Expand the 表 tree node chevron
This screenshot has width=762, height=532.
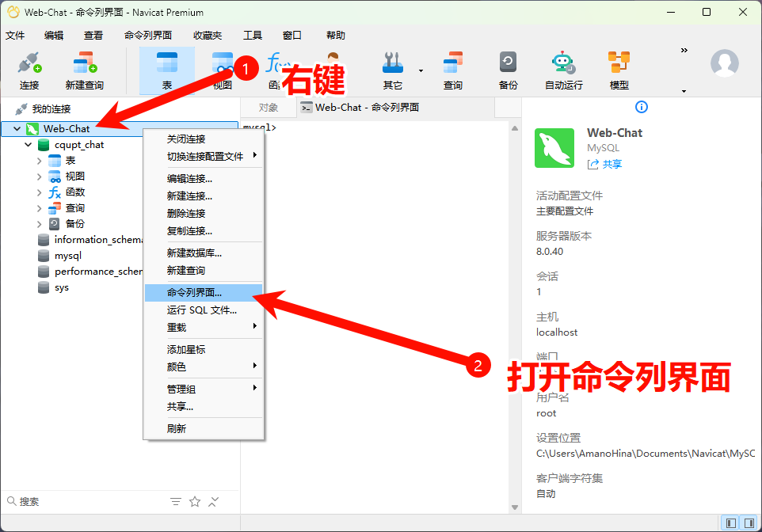pos(40,161)
